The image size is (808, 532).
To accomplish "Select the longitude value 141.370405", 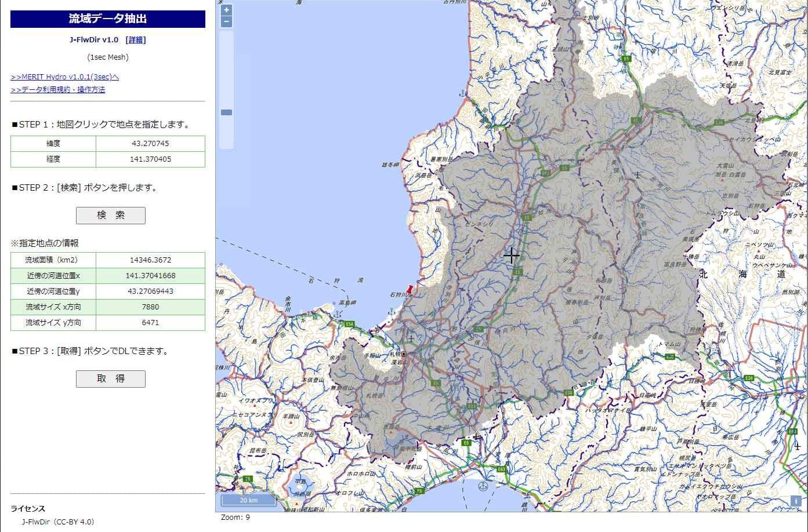I will (x=150, y=159).
